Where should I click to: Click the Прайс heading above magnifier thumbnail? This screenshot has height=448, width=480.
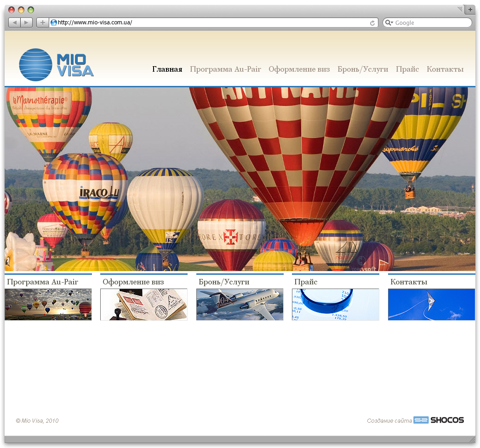[305, 282]
